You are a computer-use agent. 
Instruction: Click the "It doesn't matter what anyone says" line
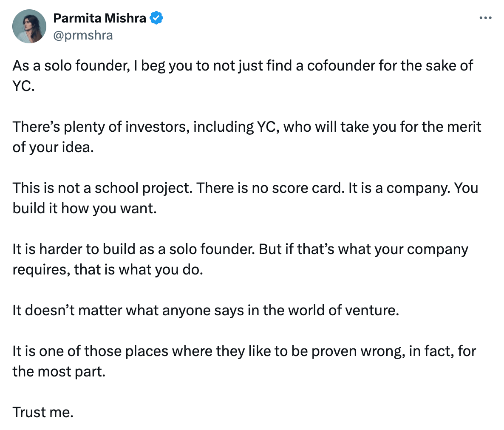[206, 310]
